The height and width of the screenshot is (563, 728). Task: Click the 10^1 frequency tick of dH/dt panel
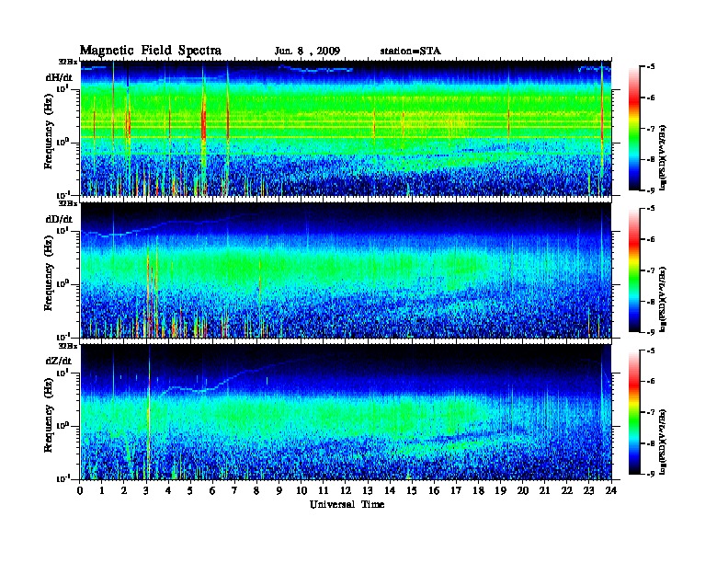(63, 88)
